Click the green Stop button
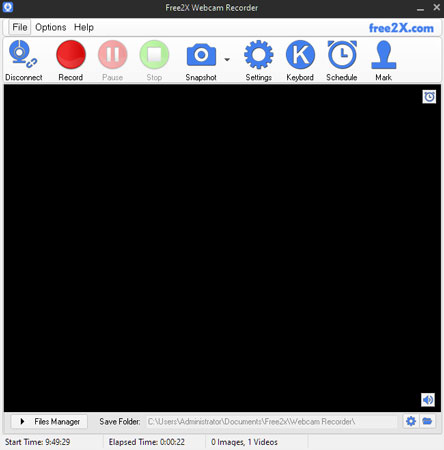This screenshot has width=444, height=450. click(x=154, y=54)
